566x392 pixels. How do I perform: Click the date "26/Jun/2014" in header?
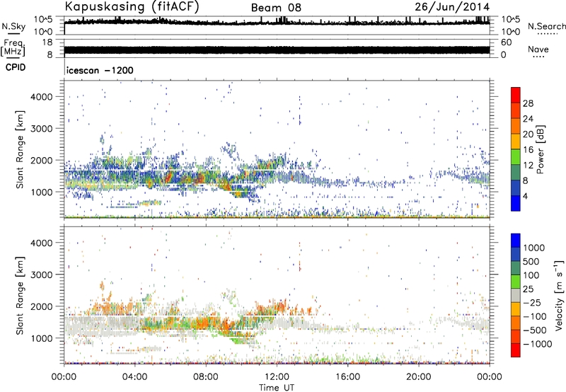[452, 7]
